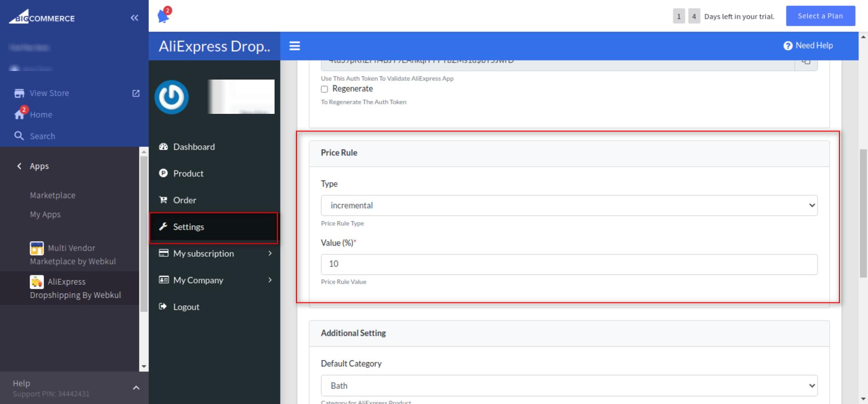Open the View Store link
The width and height of the screenshot is (868, 404).
pos(50,93)
